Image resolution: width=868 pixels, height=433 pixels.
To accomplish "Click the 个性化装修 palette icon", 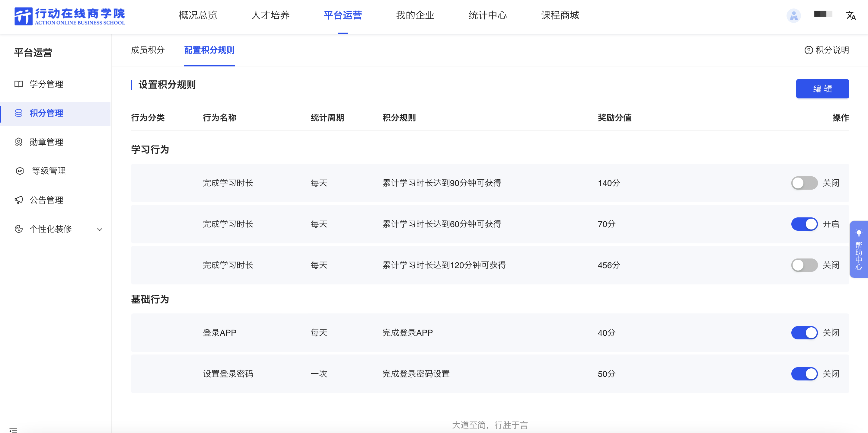I will click(19, 229).
